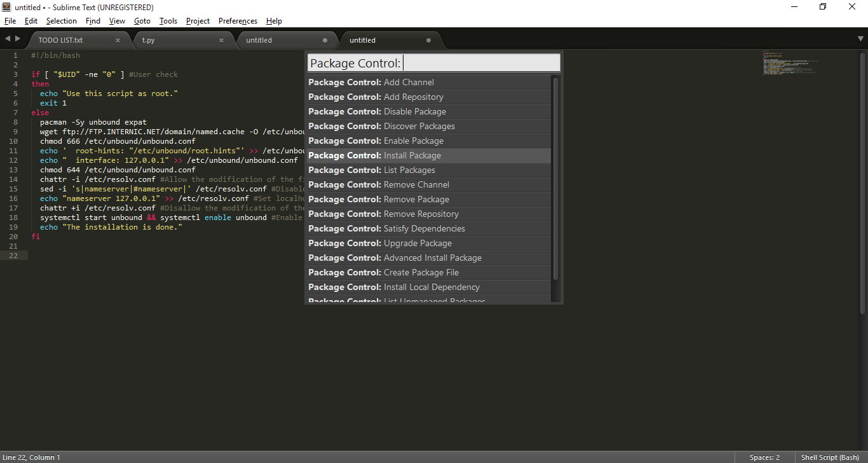The width and height of the screenshot is (868, 463).
Task: Click the command palette scrollbar
Action: click(556, 178)
